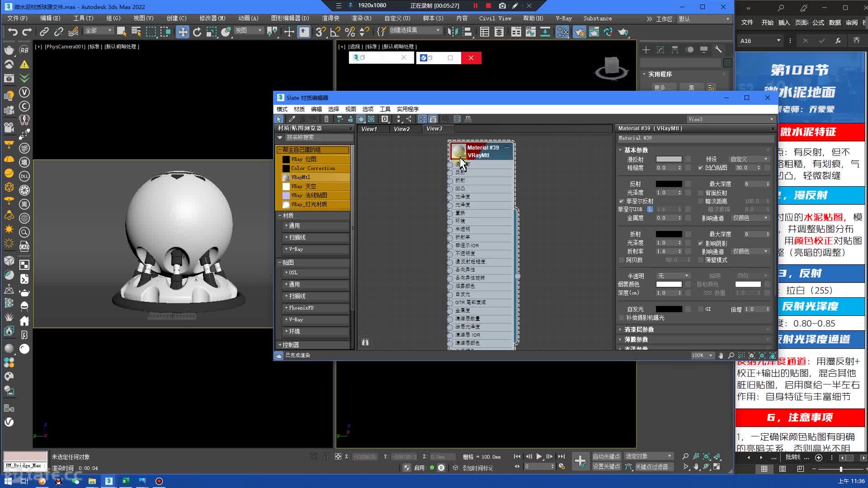
Task: Select the Link tool (chain icon)
Action: tap(44, 32)
